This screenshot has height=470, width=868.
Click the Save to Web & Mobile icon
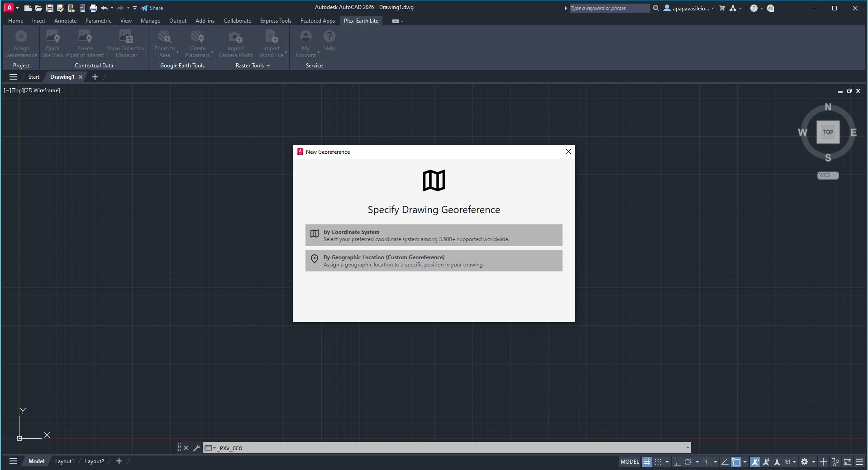pyautogui.click(x=82, y=8)
